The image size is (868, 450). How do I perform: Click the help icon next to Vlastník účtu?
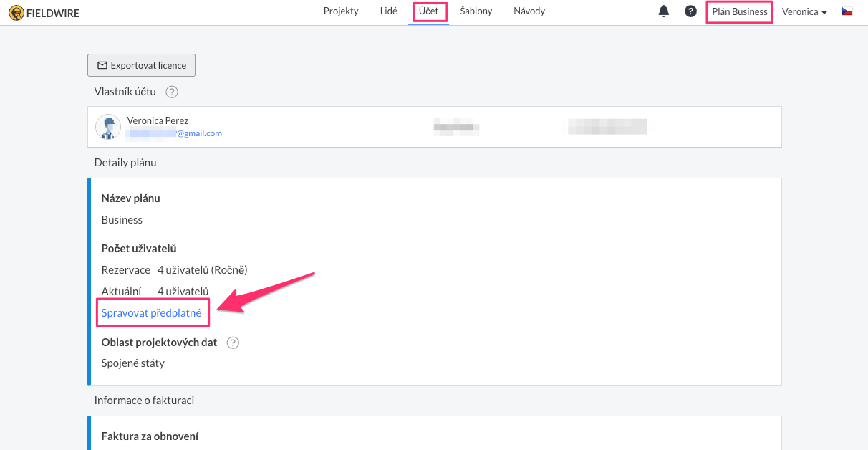point(172,92)
